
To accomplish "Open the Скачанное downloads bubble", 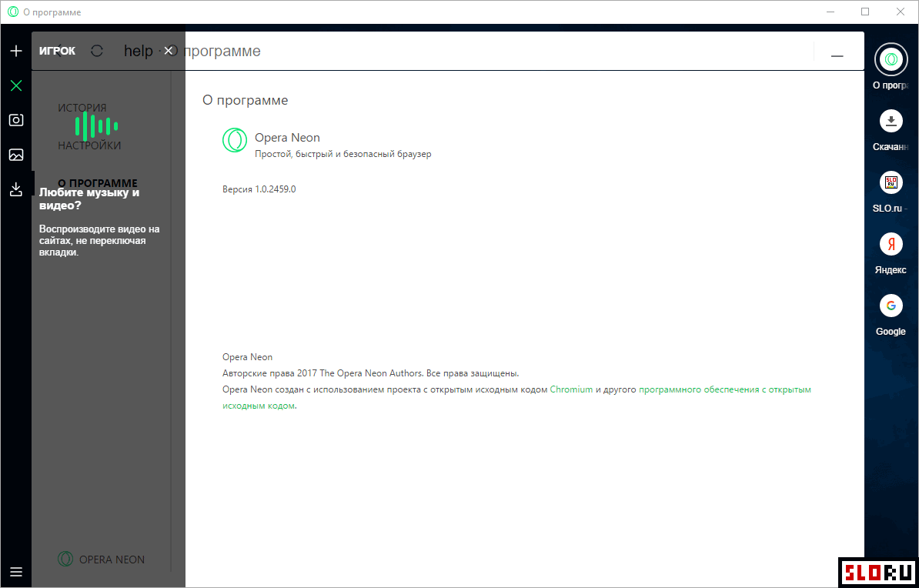I will 891,122.
